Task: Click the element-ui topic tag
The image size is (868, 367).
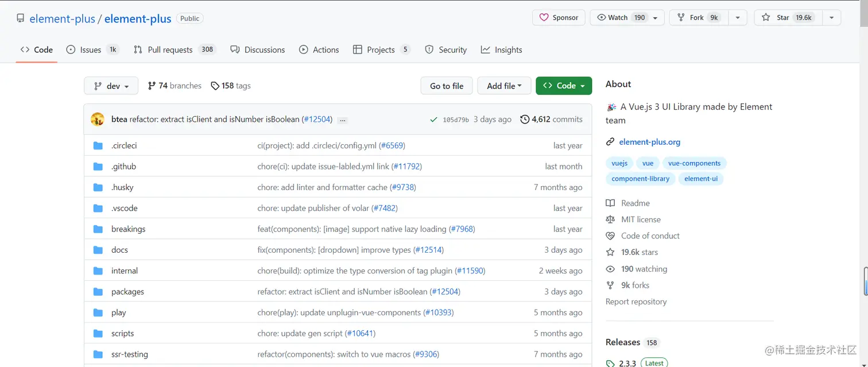Action: (701, 179)
